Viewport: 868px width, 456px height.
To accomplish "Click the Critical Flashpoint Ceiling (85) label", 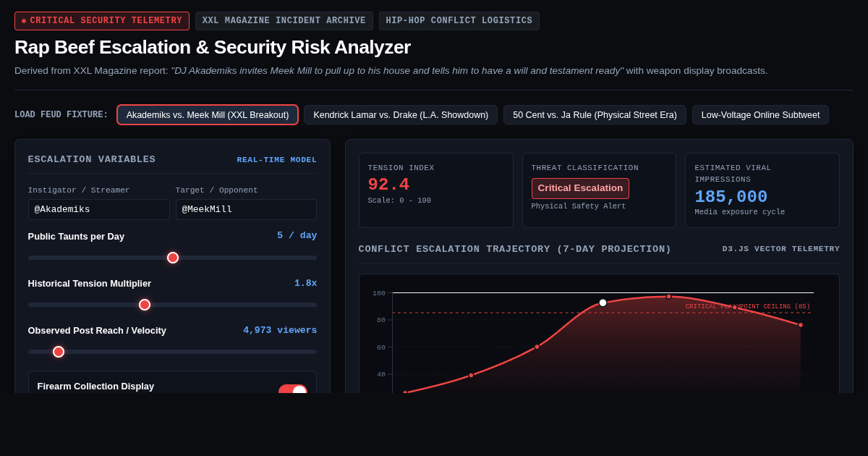I will point(748,306).
